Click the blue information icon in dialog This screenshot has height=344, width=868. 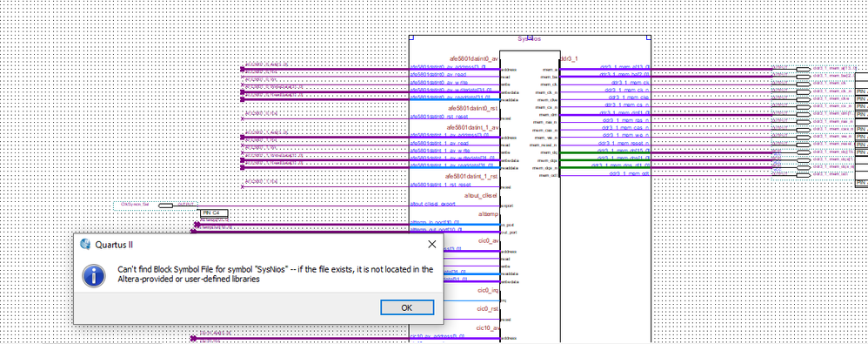94,275
